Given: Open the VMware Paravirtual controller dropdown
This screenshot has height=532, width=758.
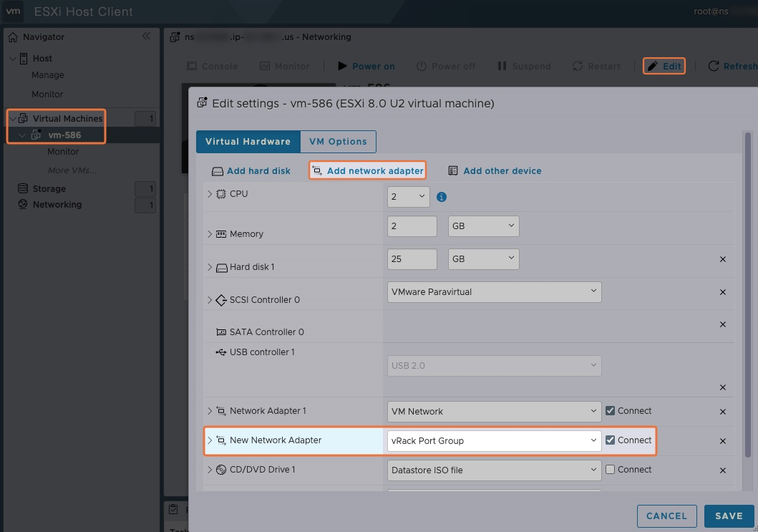Looking at the screenshot, I should (x=494, y=292).
